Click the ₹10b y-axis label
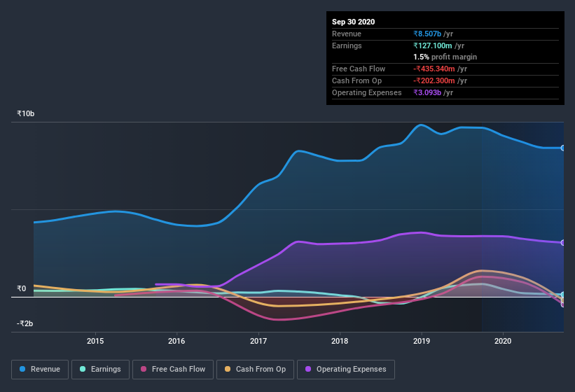 (x=25, y=113)
